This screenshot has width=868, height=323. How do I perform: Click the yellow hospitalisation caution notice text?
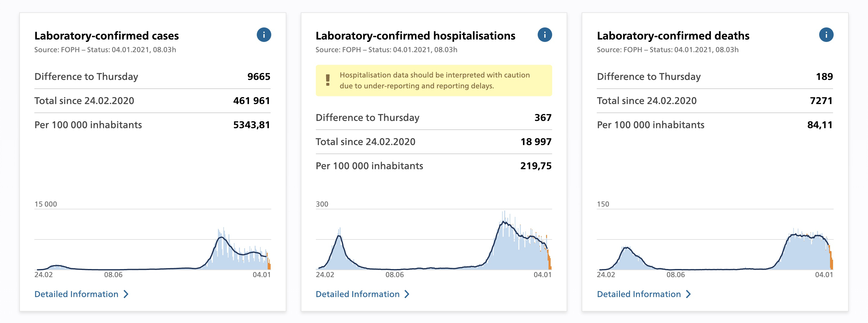coord(435,80)
